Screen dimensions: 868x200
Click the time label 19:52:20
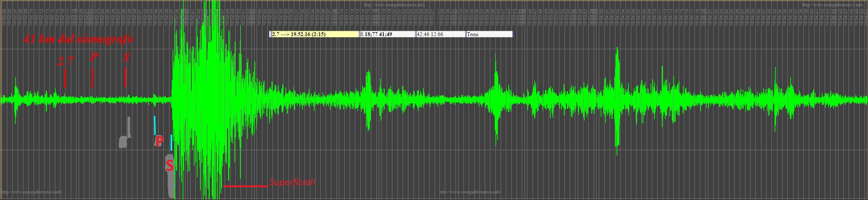[81, 17]
